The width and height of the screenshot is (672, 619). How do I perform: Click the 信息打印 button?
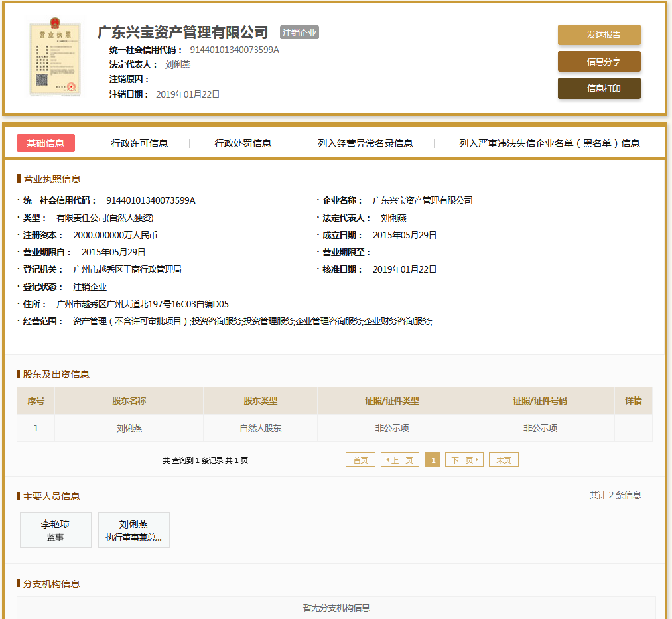tap(598, 88)
